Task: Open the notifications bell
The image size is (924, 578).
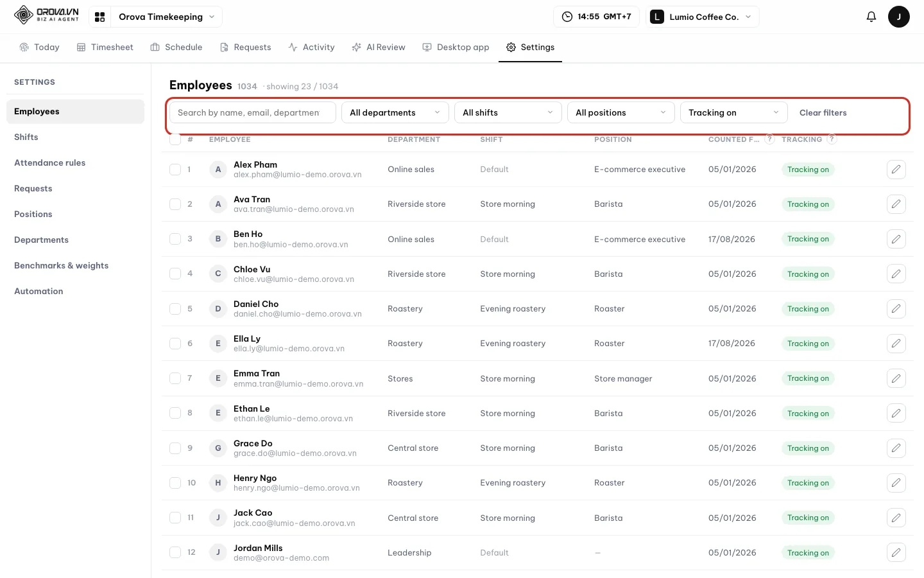Action: point(871,17)
